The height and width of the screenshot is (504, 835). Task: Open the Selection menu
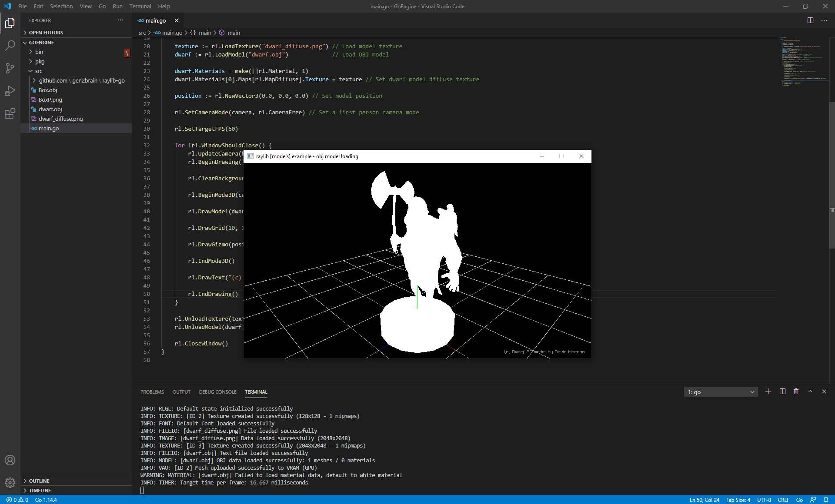pos(61,6)
